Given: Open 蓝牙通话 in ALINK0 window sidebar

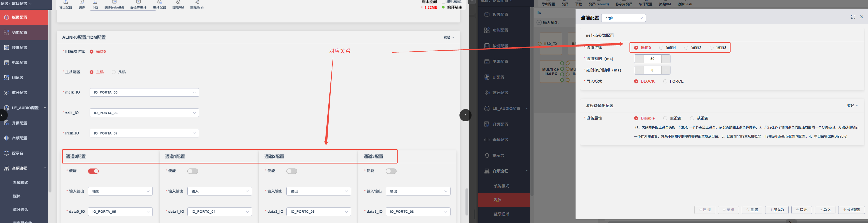Looking at the screenshot, I should (x=21, y=210).
